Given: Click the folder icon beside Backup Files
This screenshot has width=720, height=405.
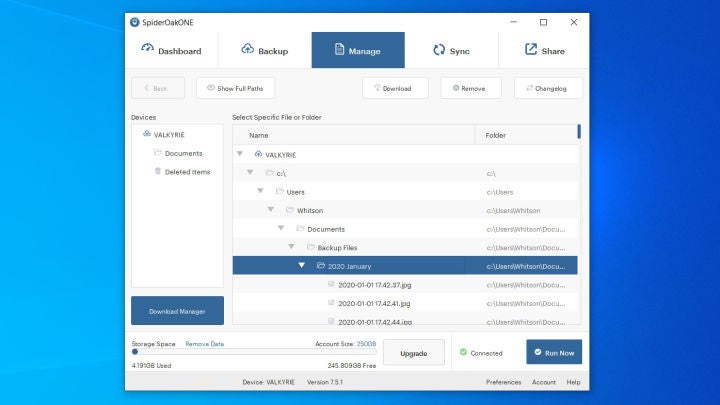Looking at the screenshot, I should 310,247.
